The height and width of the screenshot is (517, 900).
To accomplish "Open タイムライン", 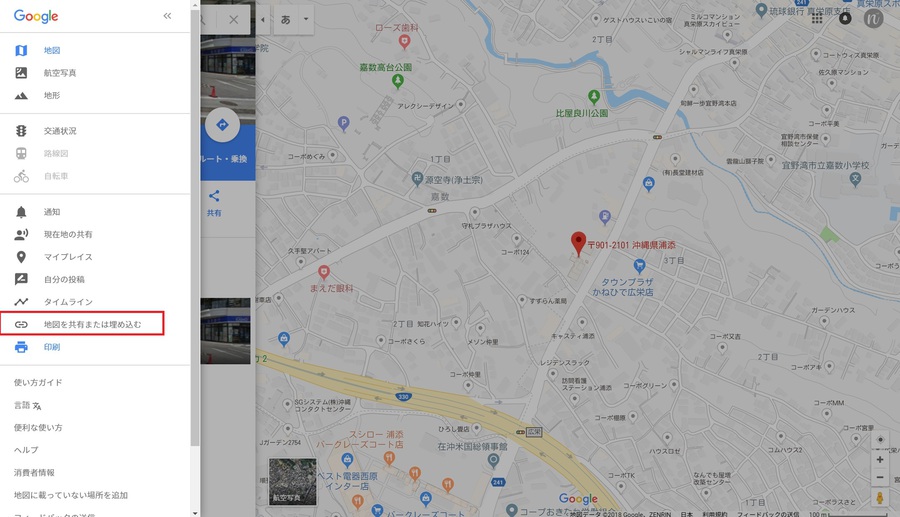I will tap(68, 302).
